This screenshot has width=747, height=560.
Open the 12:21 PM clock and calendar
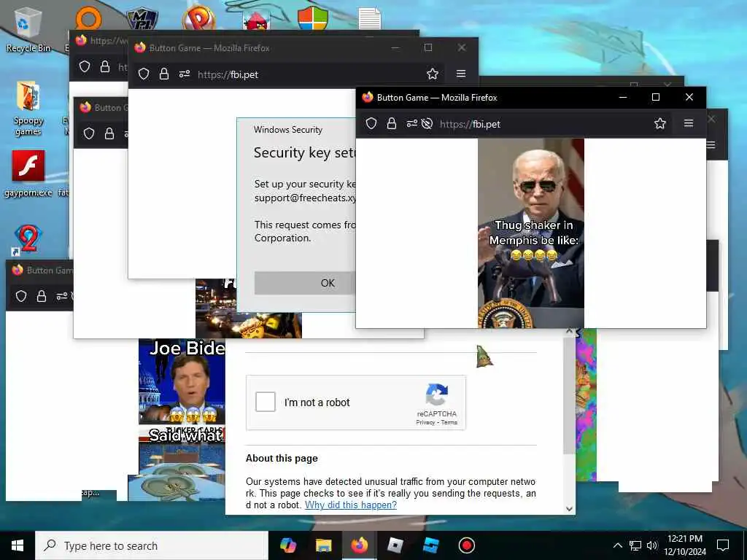point(684,545)
